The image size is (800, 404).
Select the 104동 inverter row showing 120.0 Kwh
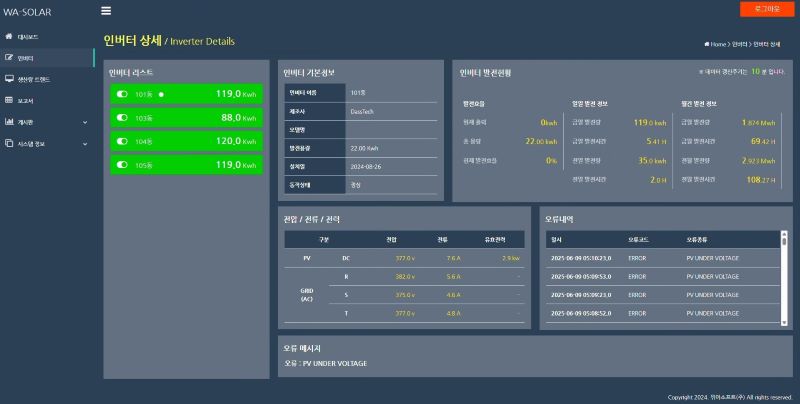tap(185, 142)
